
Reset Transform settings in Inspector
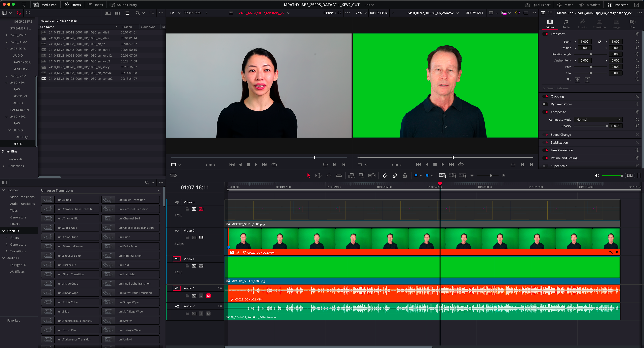pyautogui.click(x=637, y=34)
